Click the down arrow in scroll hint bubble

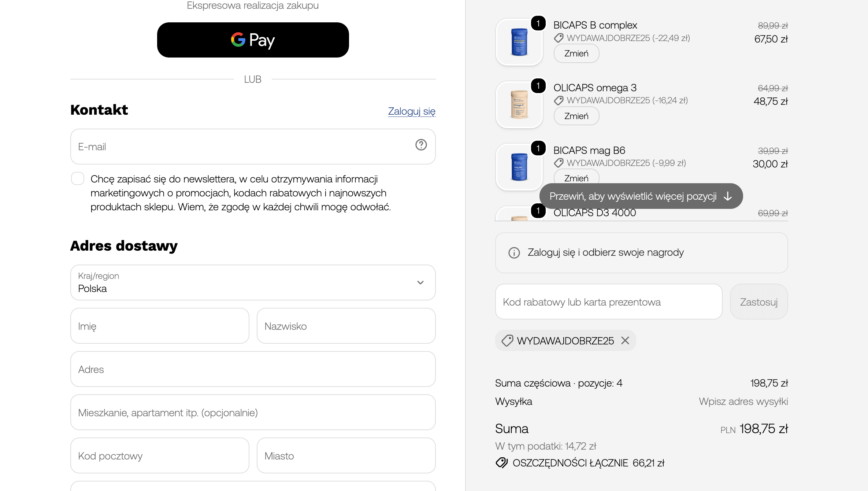tap(728, 196)
